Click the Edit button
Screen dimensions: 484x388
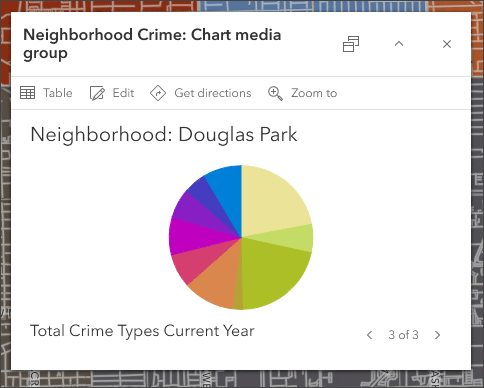pyautogui.click(x=112, y=93)
